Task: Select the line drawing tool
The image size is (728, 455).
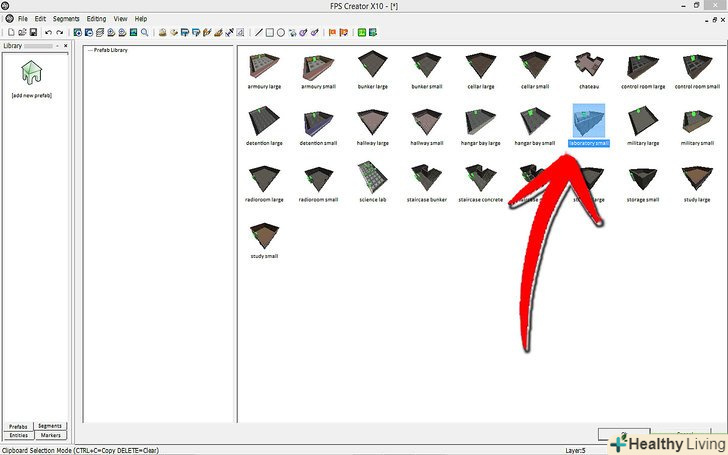Action: click(x=259, y=32)
